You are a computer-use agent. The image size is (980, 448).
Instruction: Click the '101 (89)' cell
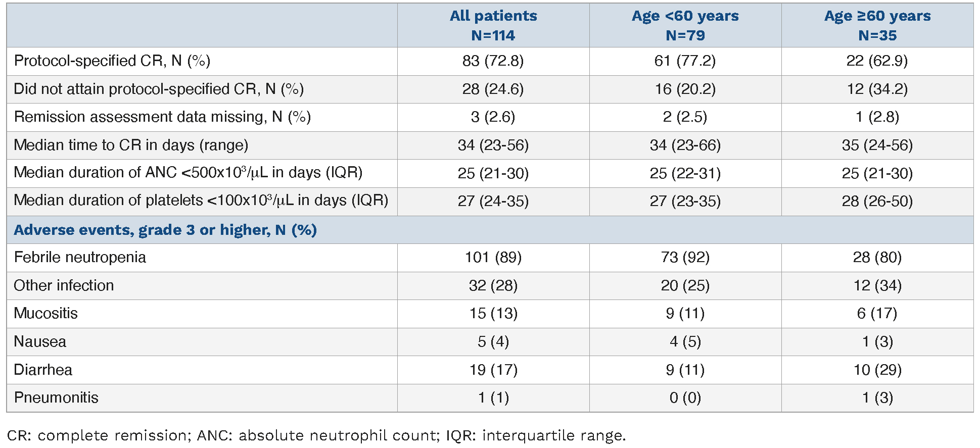click(493, 258)
